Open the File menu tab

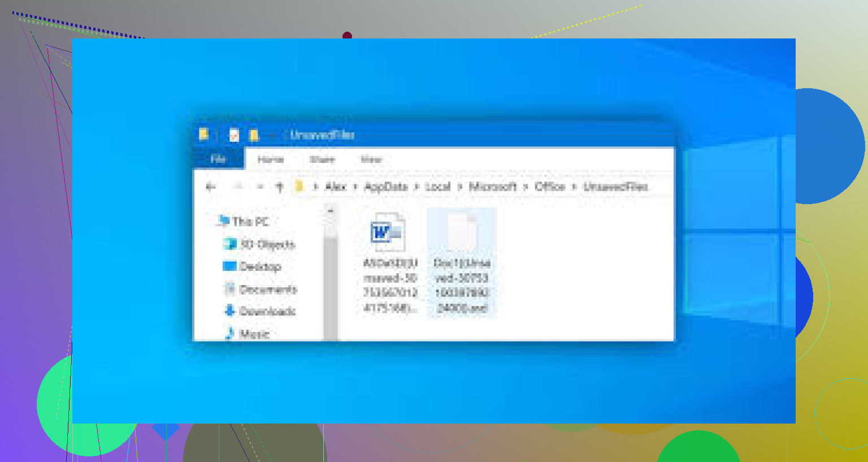[x=218, y=159]
